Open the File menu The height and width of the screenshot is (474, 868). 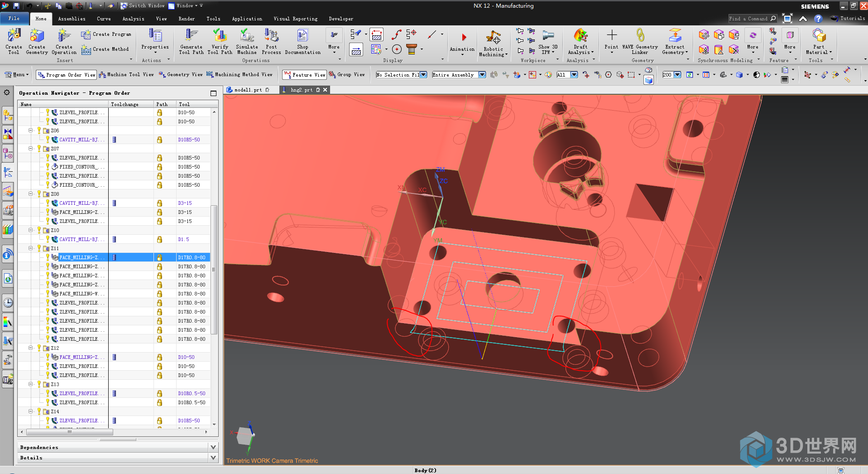(x=14, y=19)
